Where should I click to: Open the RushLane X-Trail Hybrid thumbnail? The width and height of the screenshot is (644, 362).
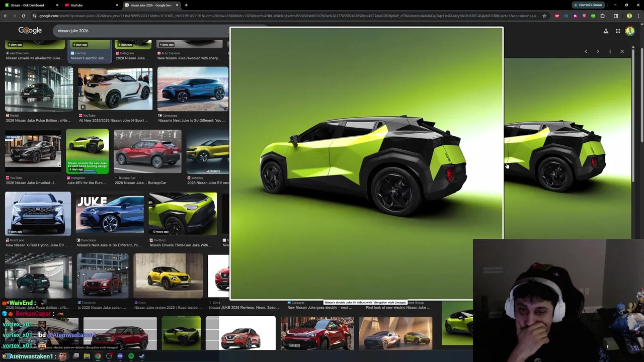[38, 213]
